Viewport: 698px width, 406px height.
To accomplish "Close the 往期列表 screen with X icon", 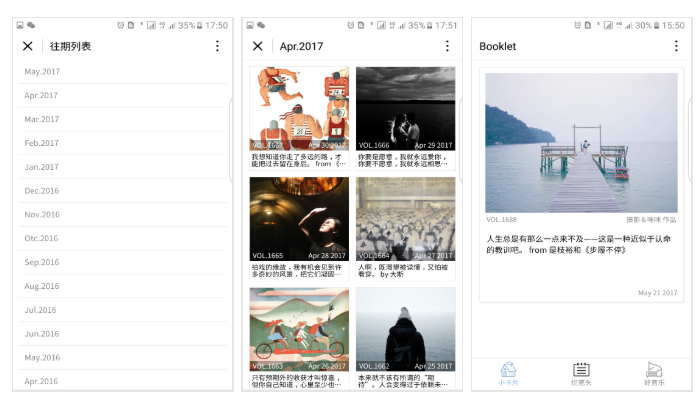I will pos(28,46).
